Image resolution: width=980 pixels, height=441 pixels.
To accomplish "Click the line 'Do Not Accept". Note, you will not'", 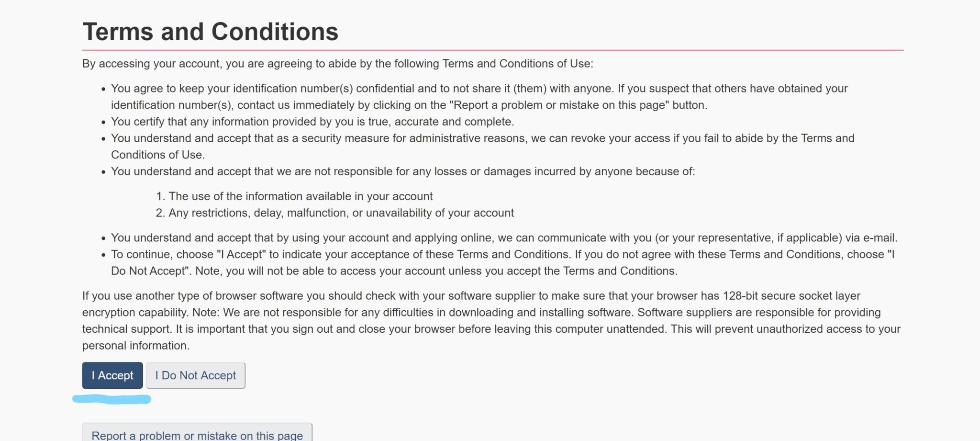I will [x=394, y=271].
